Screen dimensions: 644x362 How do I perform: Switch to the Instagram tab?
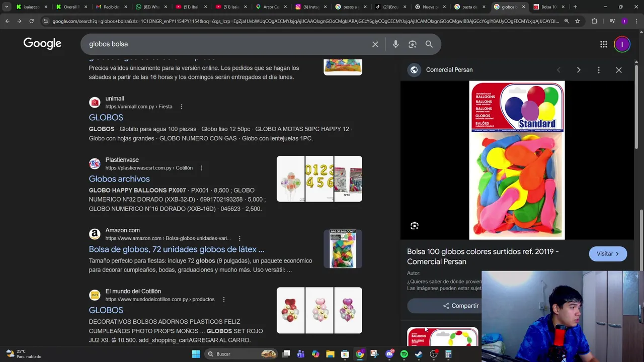tap(311, 7)
